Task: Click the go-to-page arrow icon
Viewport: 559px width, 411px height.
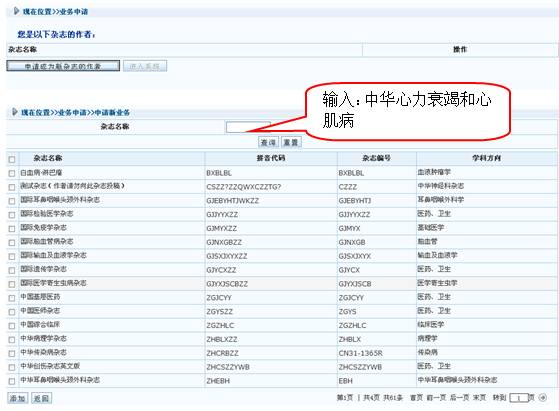Action: coord(543,397)
